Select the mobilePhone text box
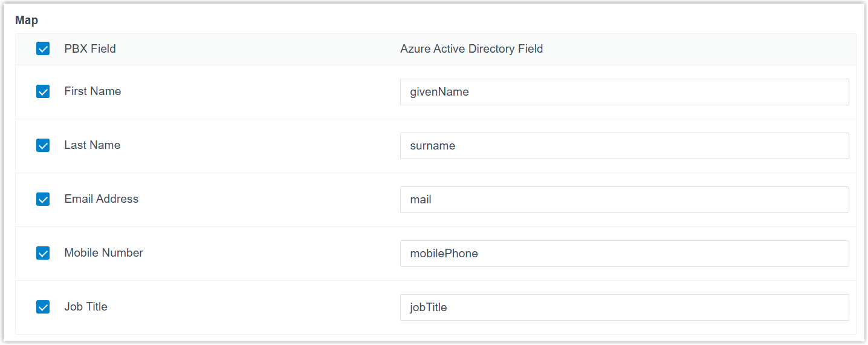 624,254
